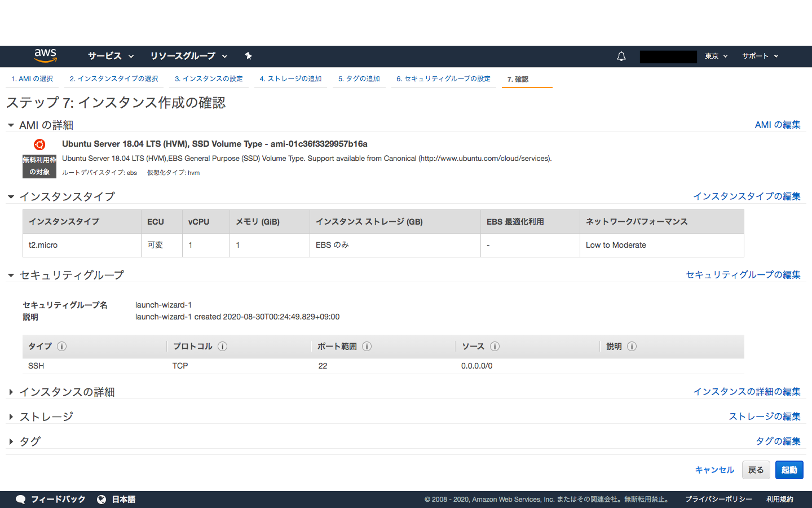Click the SSH rule type cell
The image size is (812, 508).
pyautogui.click(x=36, y=366)
